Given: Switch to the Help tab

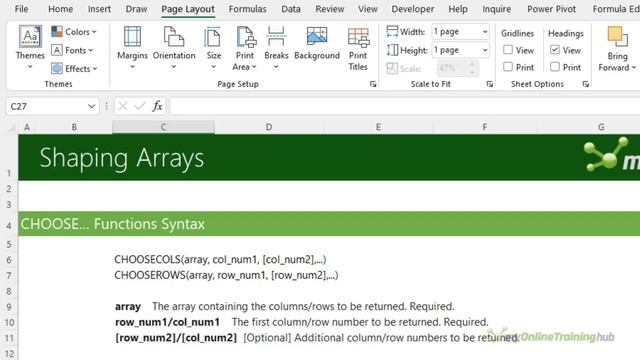Looking at the screenshot, I should (458, 9).
